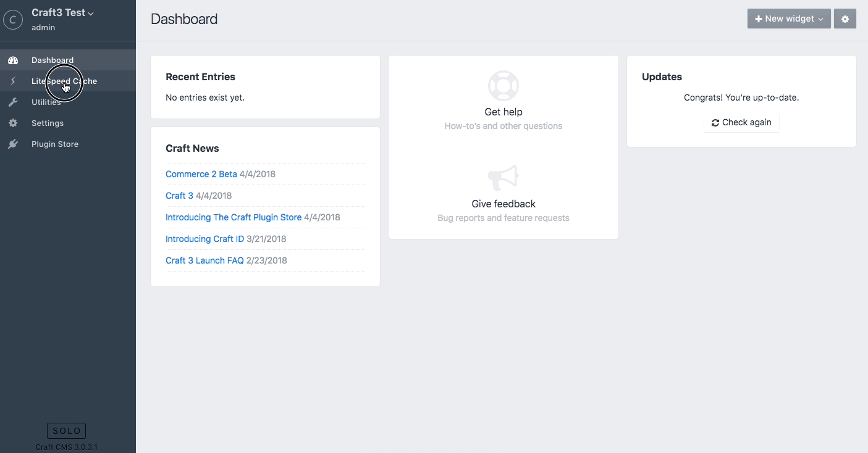Click 'Congrats! You're up-to-date.' text
This screenshot has height=453, width=868.
point(741,98)
